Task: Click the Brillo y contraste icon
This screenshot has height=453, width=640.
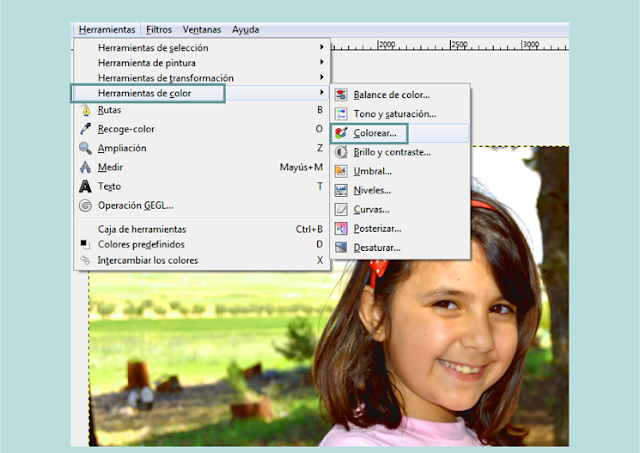Action: (341, 152)
